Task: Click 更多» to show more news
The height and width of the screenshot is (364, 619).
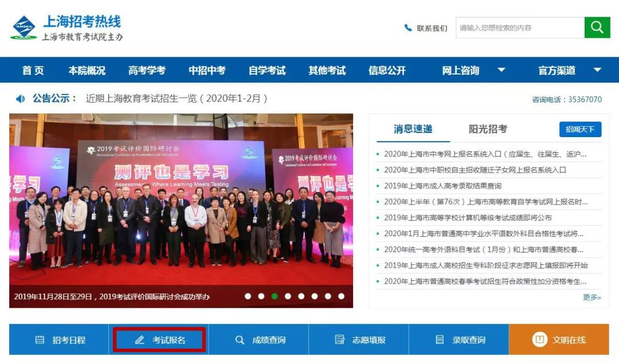Action: [x=591, y=298]
